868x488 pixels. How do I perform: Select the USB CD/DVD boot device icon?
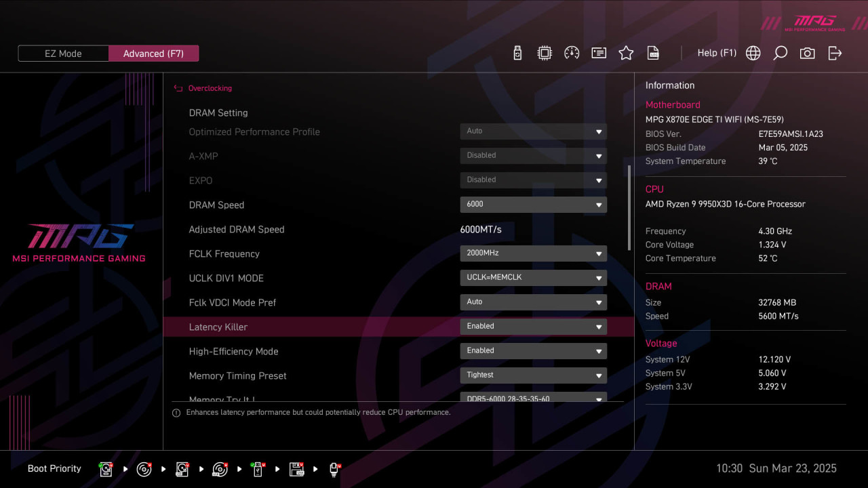pos(220,469)
